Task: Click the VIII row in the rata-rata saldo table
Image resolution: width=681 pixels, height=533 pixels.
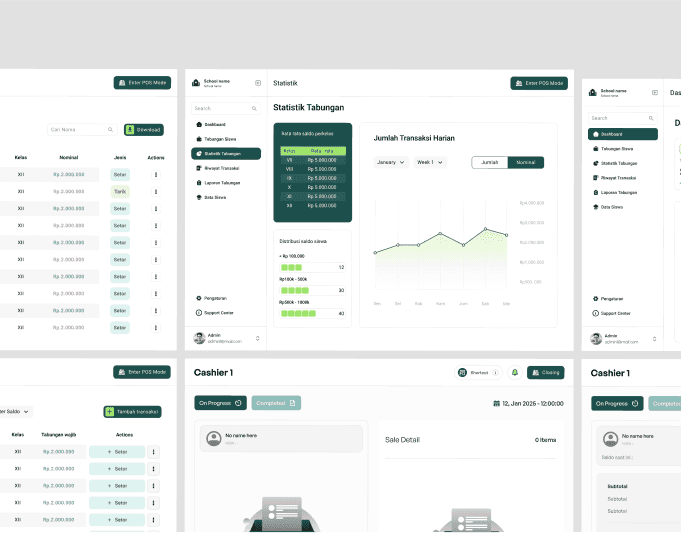Action: [313, 169]
